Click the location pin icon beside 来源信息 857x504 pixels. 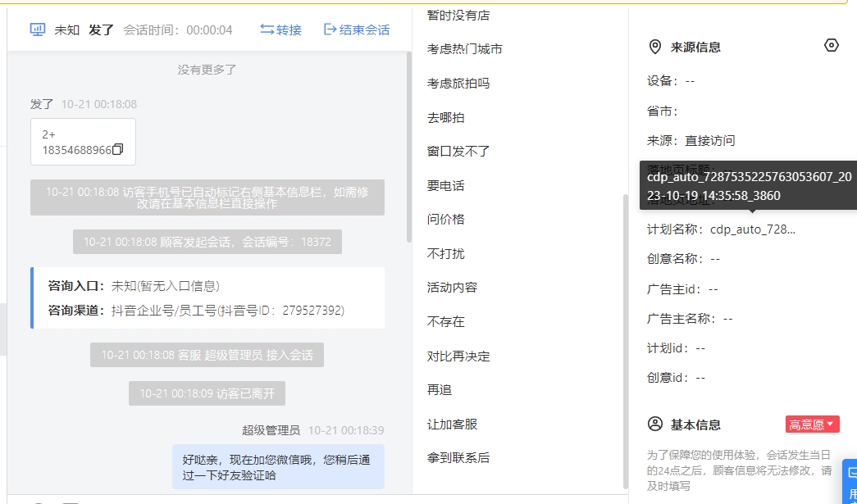pos(654,47)
